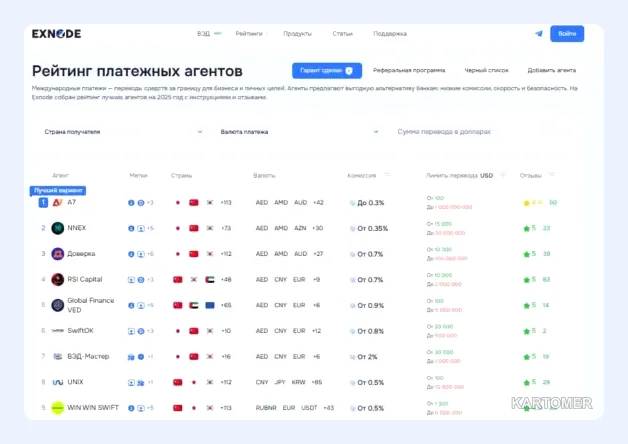Click the ВЭД-Мастер agent logo
This screenshot has width=628, height=444.
(58, 356)
